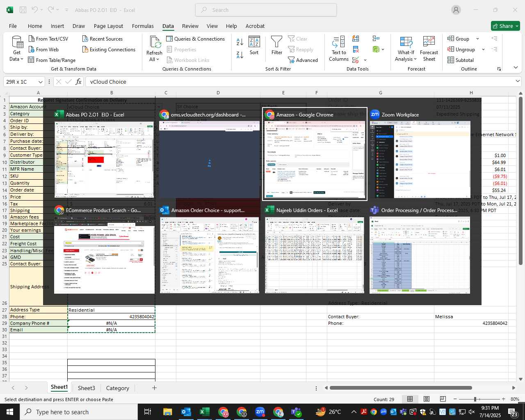This screenshot has height=420, width=525.
Task: Add a new sheet with plus button
Action: click(x=154, y=388)
